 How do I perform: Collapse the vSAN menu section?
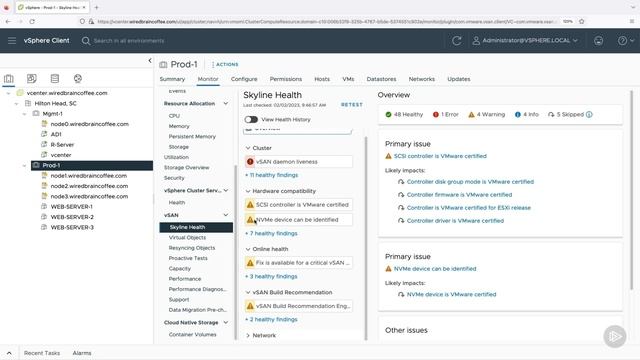225,215
